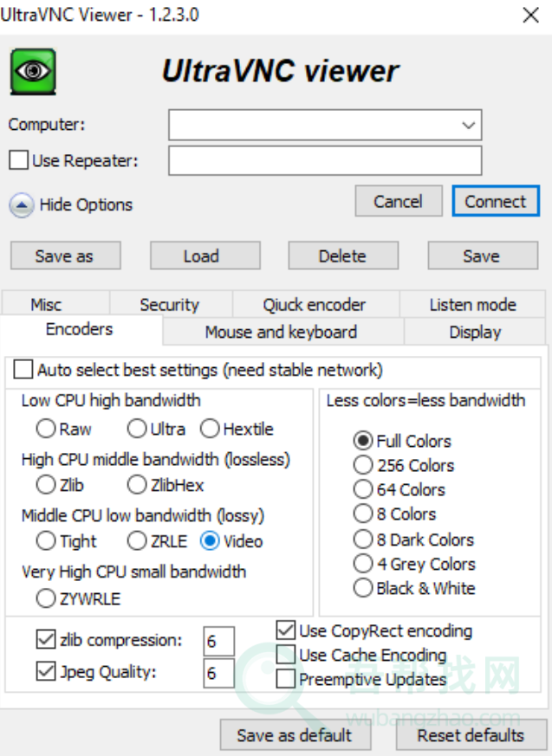Enable Auto select best settings checkbox
The image size is (552, 756).
(23, 371)
